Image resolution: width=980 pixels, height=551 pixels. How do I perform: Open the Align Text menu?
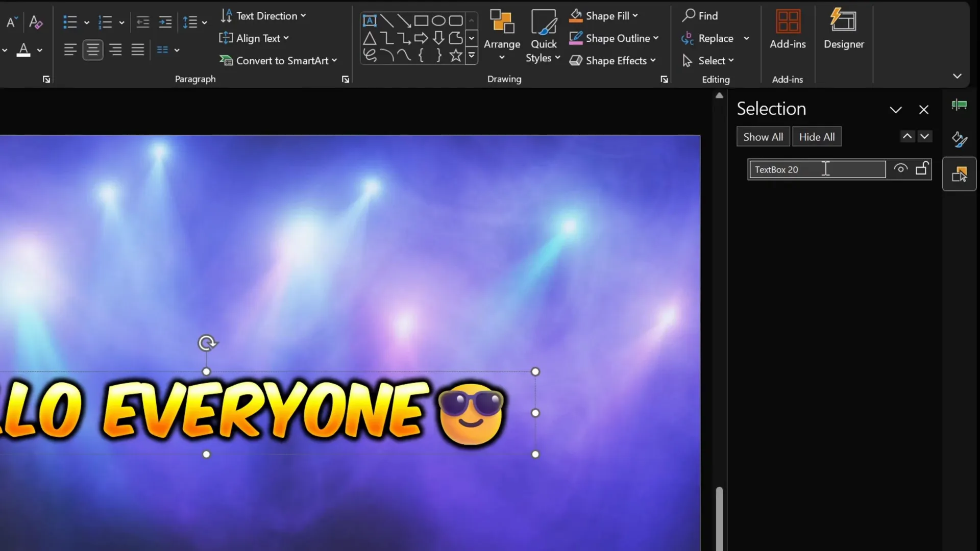tap(254, 38)
